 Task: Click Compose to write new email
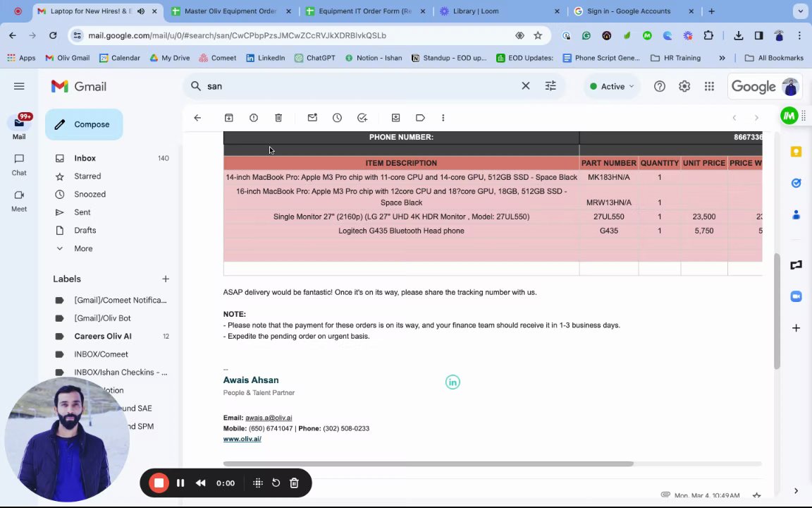click(x=84, y=124)
